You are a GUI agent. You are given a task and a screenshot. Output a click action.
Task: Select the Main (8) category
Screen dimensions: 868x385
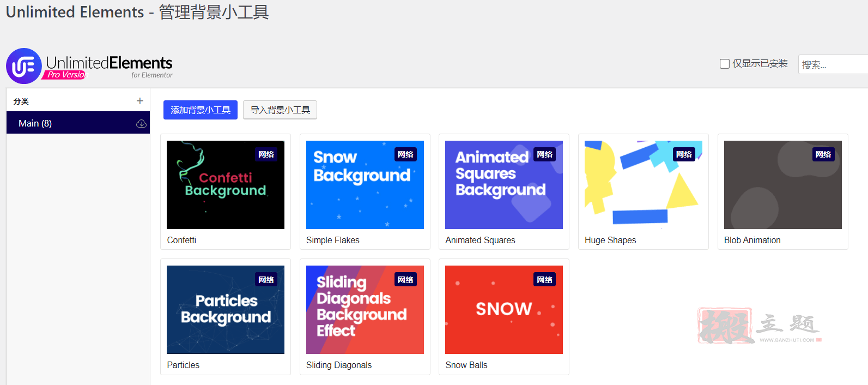pyautogui.click(x=78, y=123)
